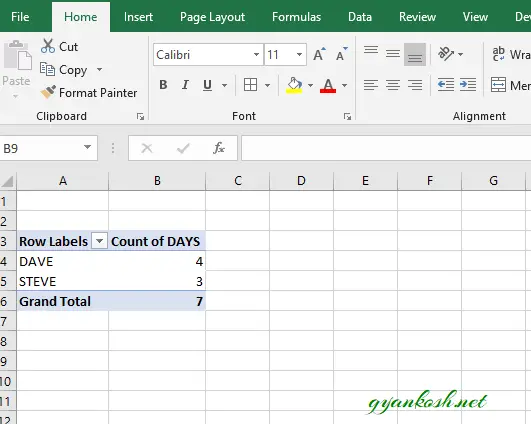Switch to the Formulas tab

(296, 17)
